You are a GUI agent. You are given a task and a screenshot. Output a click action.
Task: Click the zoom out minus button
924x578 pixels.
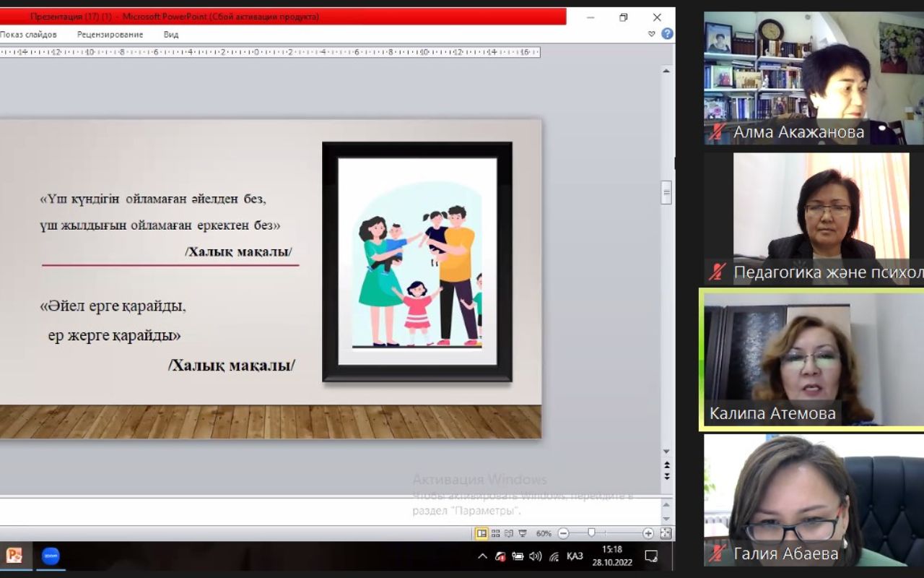point(564,533)
